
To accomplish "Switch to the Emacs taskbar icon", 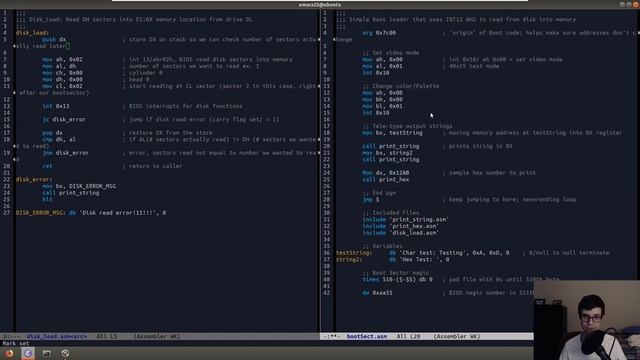I will tap(28, 353).
